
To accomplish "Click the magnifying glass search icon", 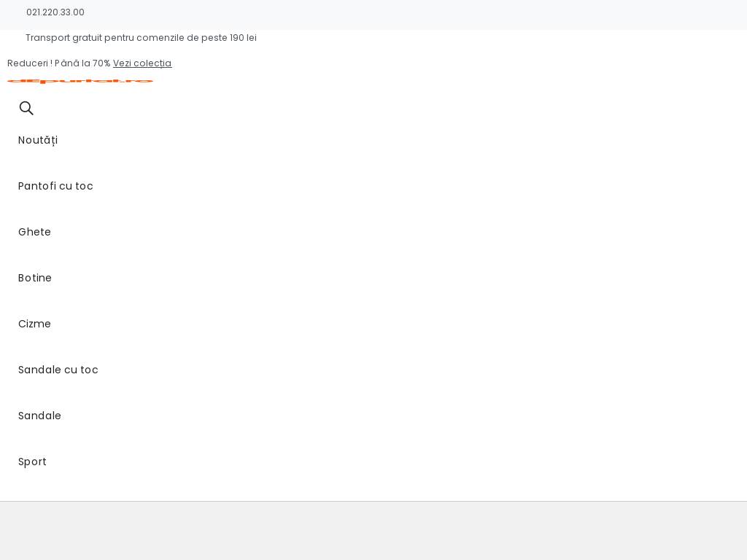I will pyautogui.click(x=26, y=109).
